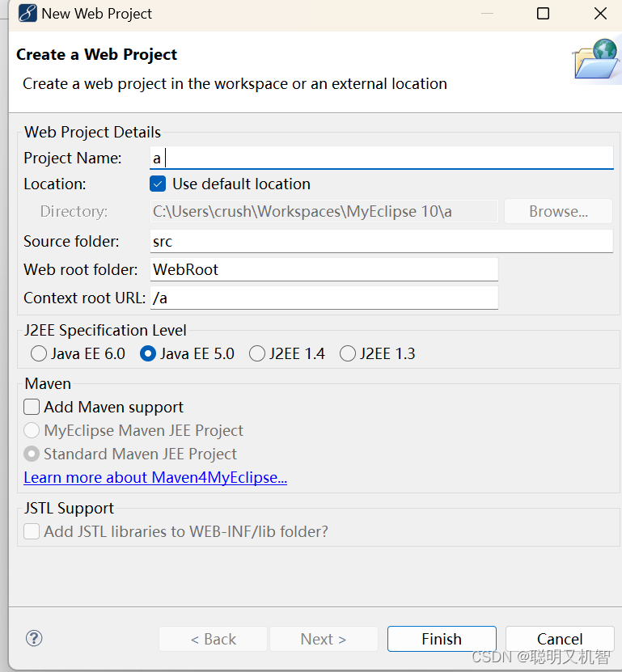
Task: Click the 'Project Name:' label
Action: point(73,158)
